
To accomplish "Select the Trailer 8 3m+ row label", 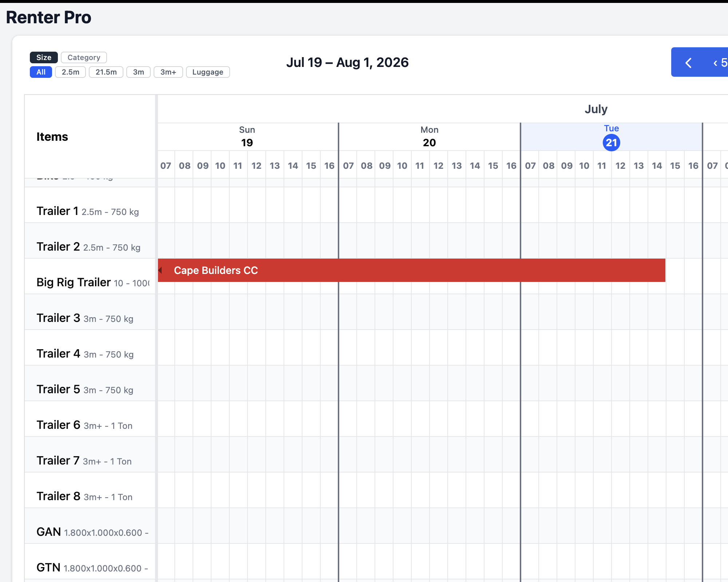I will (x=90, y=490).
